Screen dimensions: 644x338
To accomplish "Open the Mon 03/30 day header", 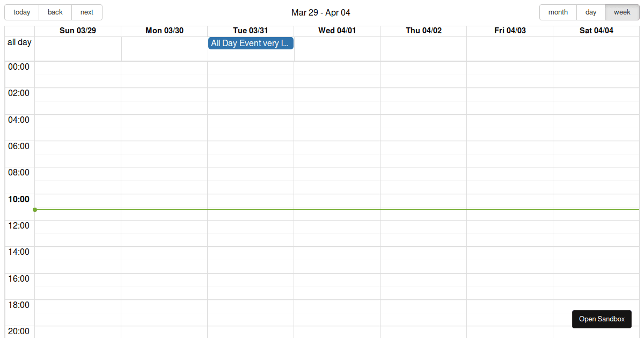I will [164, 31].
